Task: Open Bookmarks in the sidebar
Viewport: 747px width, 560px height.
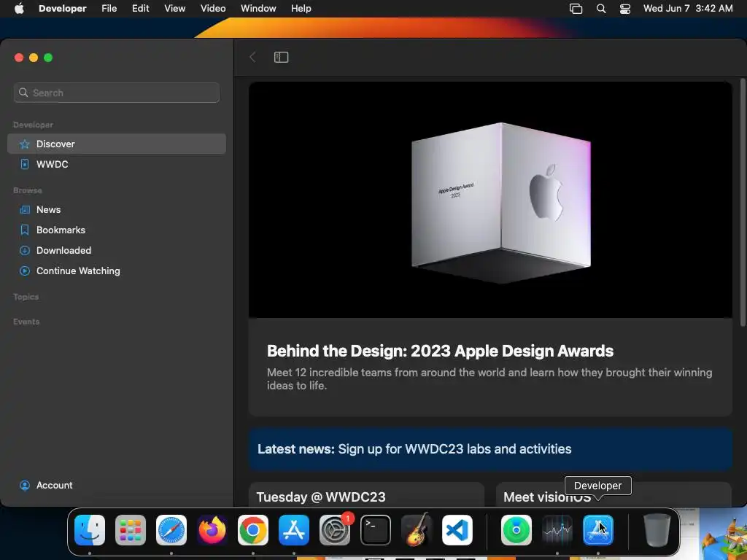Action: point(117,230)
